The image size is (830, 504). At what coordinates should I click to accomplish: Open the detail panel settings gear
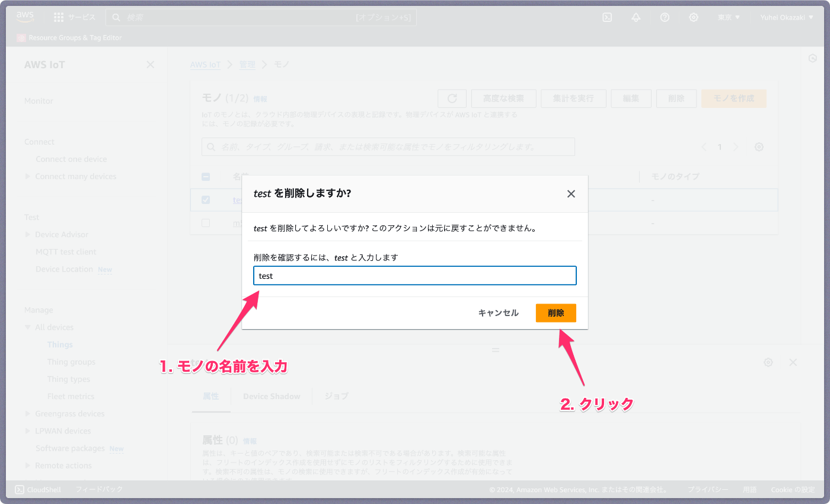tap(768, 362)
